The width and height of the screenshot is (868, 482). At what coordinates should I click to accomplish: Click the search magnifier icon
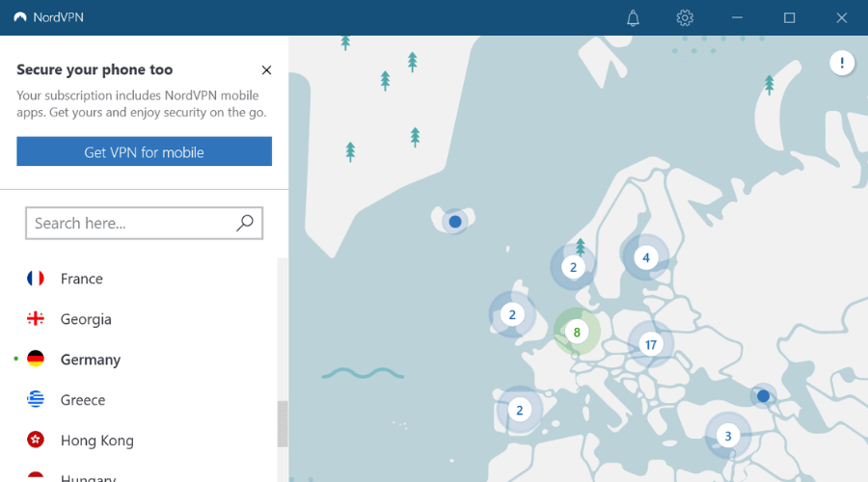pos(245,223)
